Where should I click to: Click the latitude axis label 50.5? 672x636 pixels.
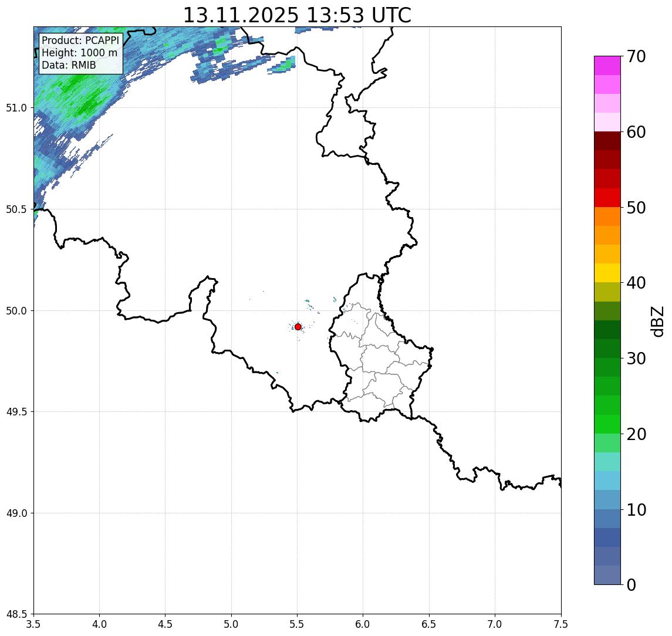point(16,209)
